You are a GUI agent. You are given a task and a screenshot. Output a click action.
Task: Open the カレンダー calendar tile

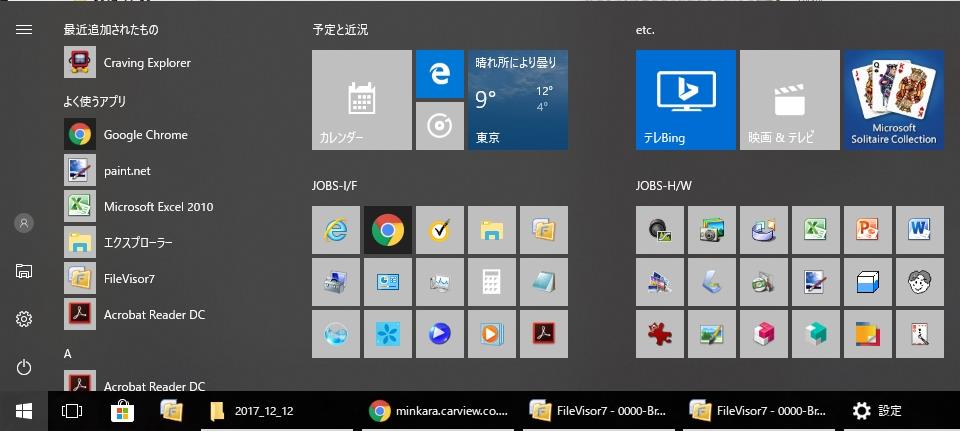tap(361, 100)
